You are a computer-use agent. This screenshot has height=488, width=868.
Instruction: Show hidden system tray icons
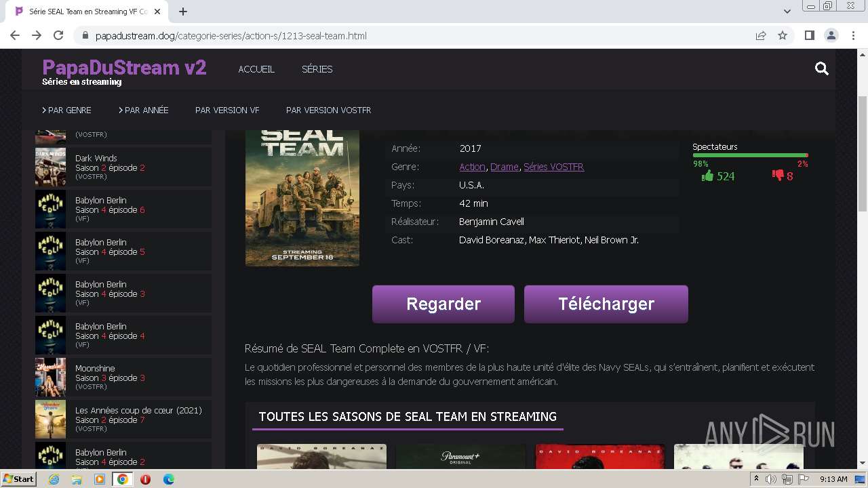click(x=756, y=479)
